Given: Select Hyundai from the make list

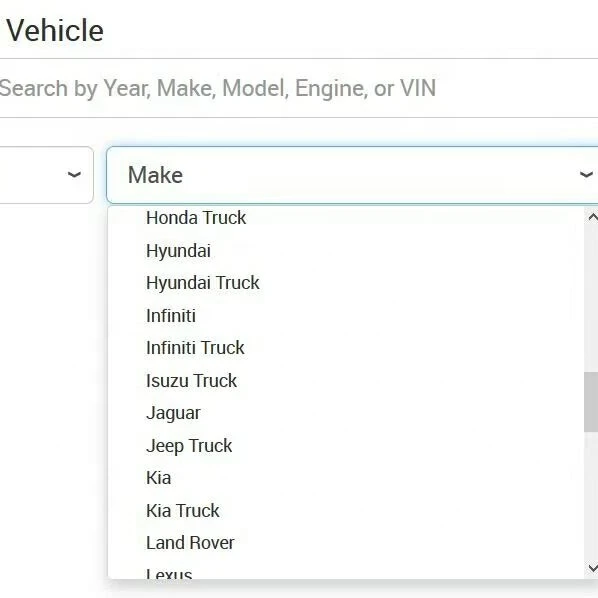Looking at the screenshot, I should pyautogui.click(x=346, y=251).
